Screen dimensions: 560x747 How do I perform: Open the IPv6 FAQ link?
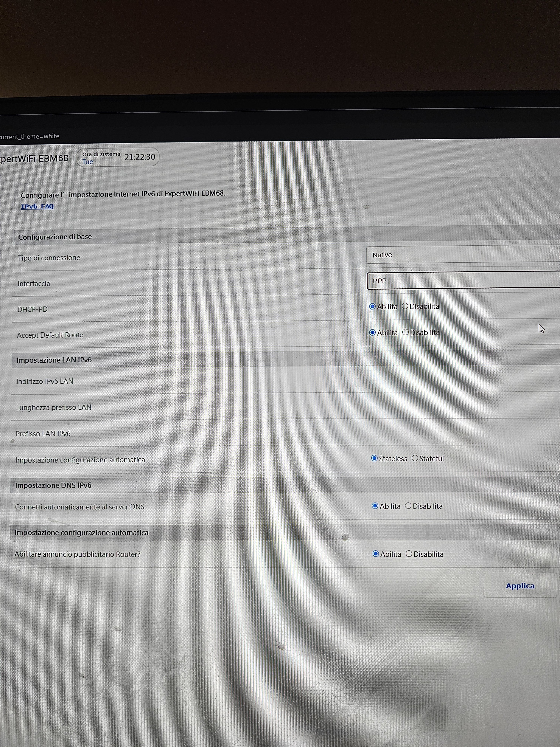[37, 206]
